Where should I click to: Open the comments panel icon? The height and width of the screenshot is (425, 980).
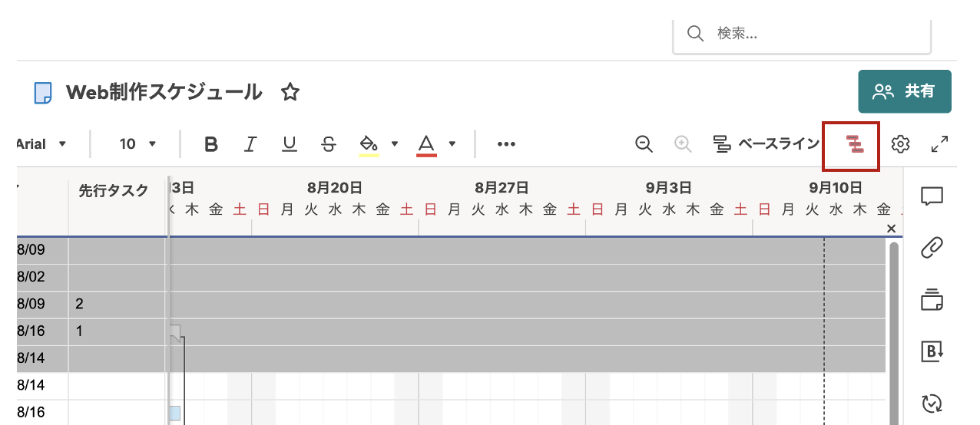[932, 196]
